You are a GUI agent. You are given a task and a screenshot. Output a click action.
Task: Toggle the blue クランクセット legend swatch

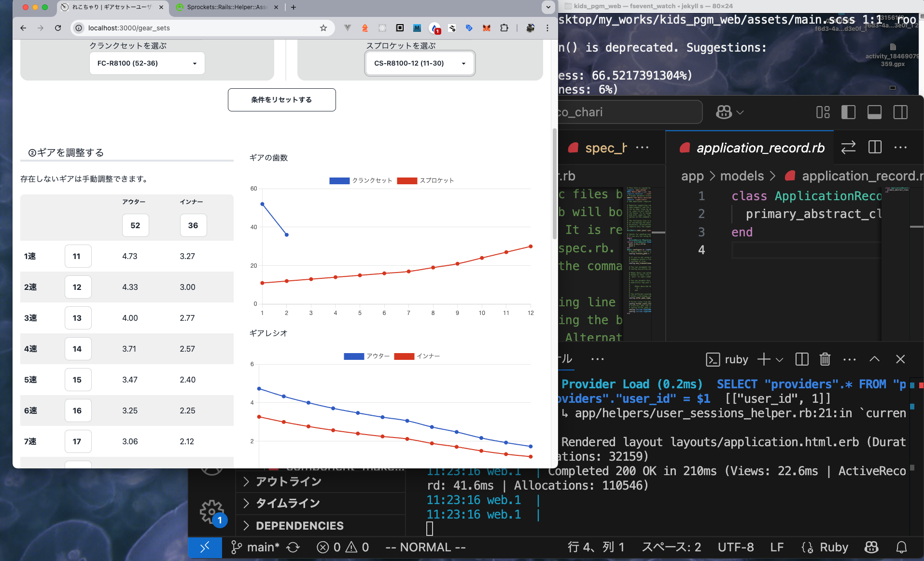pos(339,181)
